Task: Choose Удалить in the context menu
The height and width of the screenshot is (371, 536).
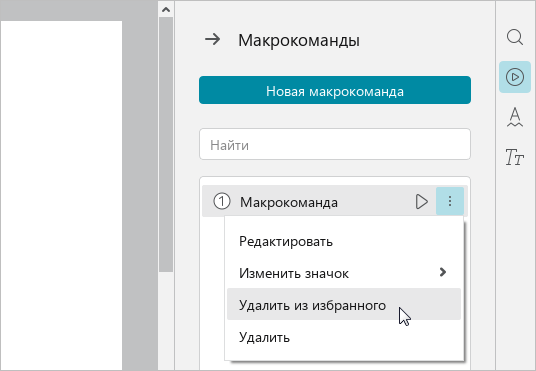Action: click(x=344, y=337)
